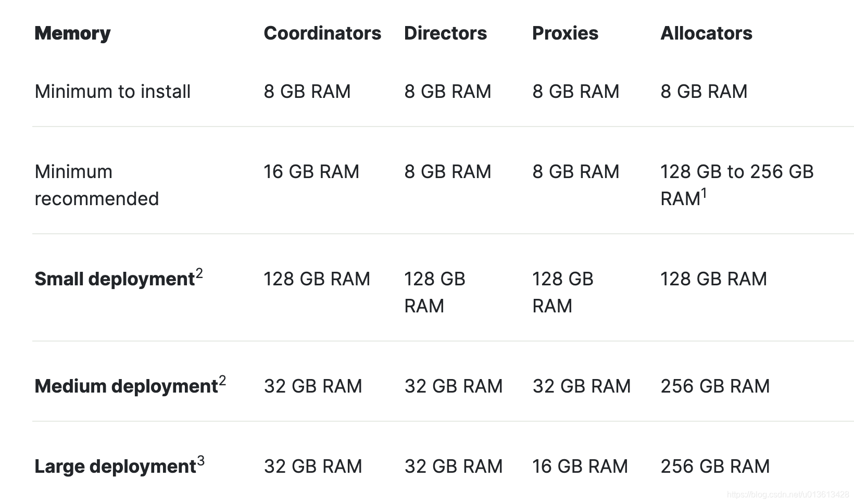The width and height of the screenshot is (854, 504).
Task: Click Large deployment's 16 GB RAM Proxies value
Action: pos(580,467)
